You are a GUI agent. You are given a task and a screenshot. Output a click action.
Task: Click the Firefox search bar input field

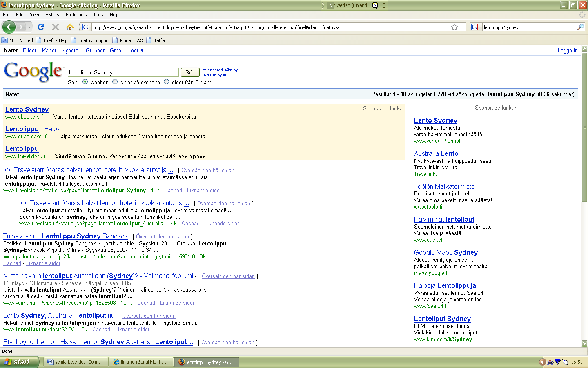click(x=530, y=27)
